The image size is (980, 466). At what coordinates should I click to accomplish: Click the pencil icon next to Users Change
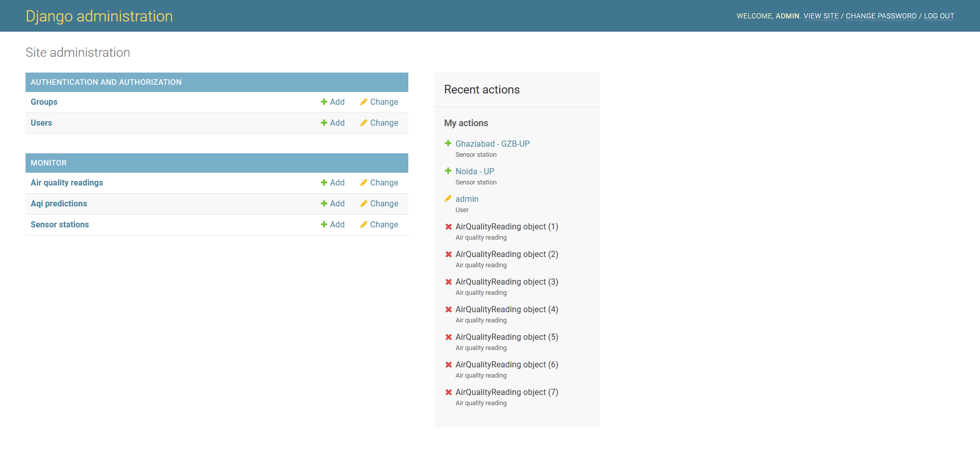pyautogui.click(x=363, y=123)
